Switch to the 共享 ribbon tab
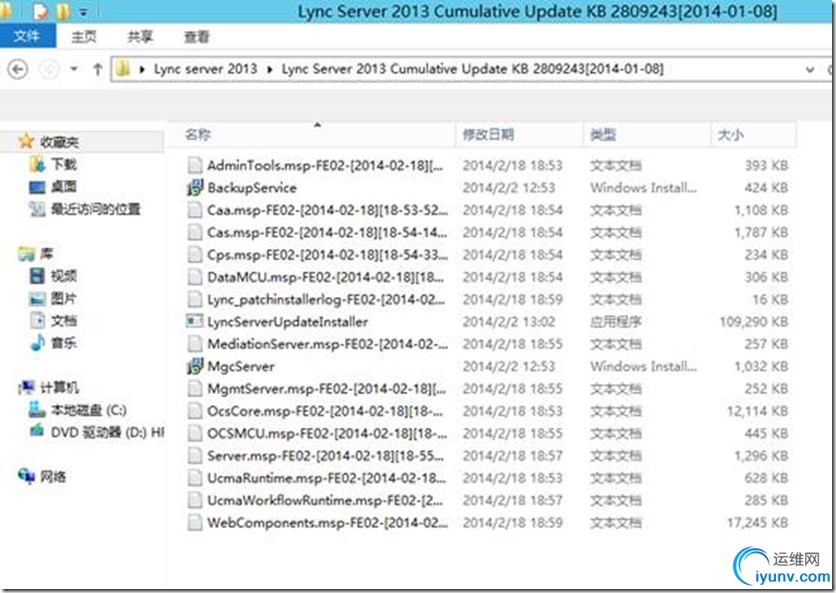The image size is (836, 593). pyautogui.click(x=140, y=36)
